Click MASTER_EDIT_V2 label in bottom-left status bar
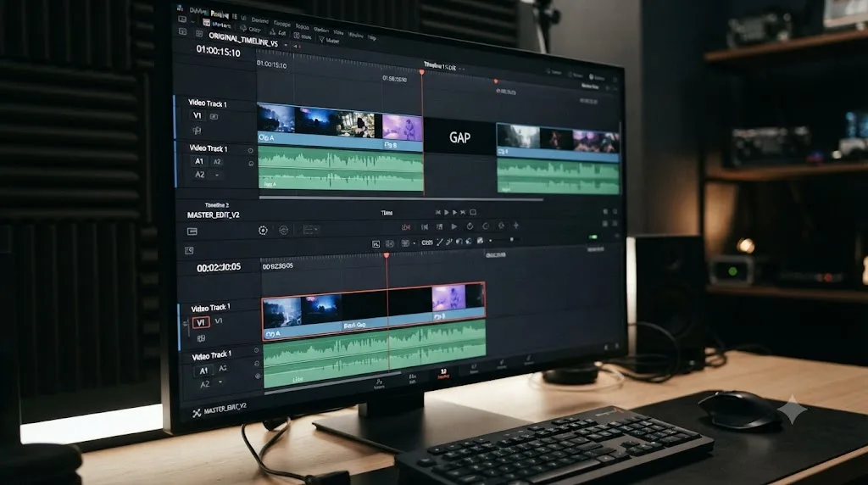This screenshot has width=868, height=485. pos(225,409)
